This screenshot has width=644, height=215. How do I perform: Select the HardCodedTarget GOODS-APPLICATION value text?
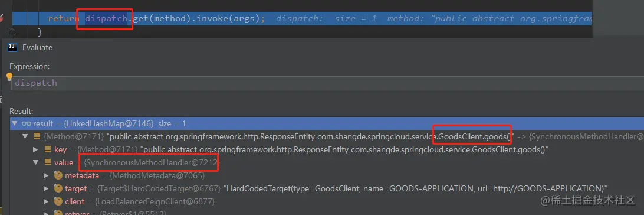click(415, 188)
